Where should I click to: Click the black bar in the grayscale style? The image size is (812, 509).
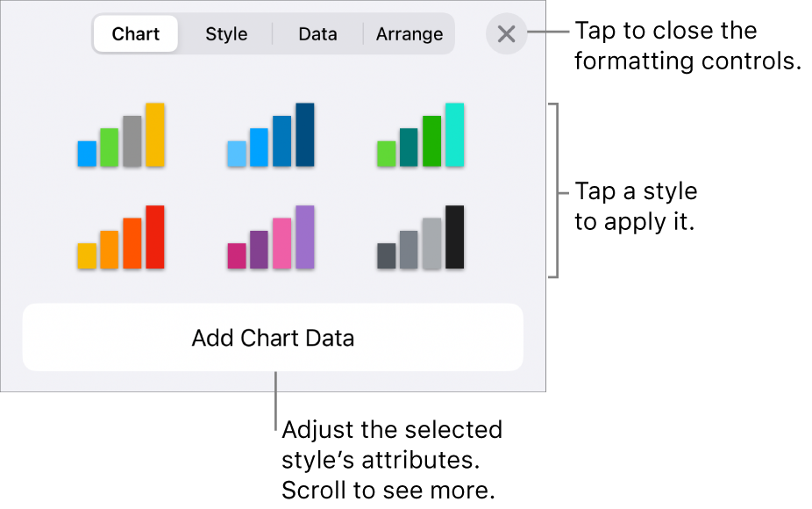[454, 237]
